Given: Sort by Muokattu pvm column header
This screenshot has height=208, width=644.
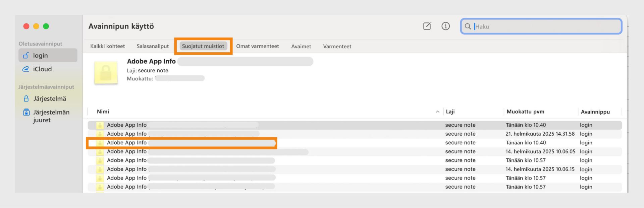Looking at the screenshot, I should (x=525, y=112).
